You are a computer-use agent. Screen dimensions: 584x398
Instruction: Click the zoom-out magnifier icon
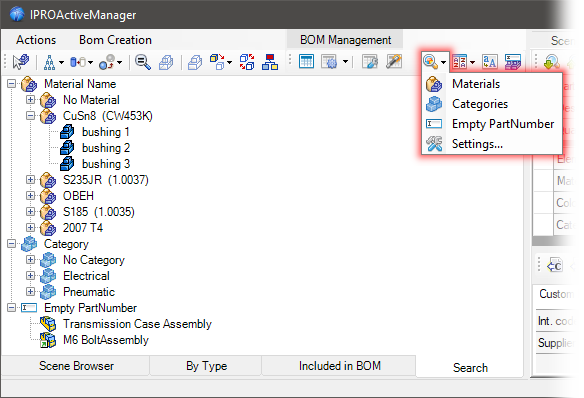pos(143,62)
